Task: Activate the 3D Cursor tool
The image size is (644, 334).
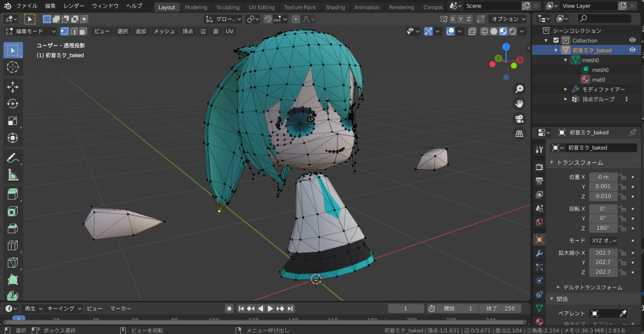Action: click(13, 67)
